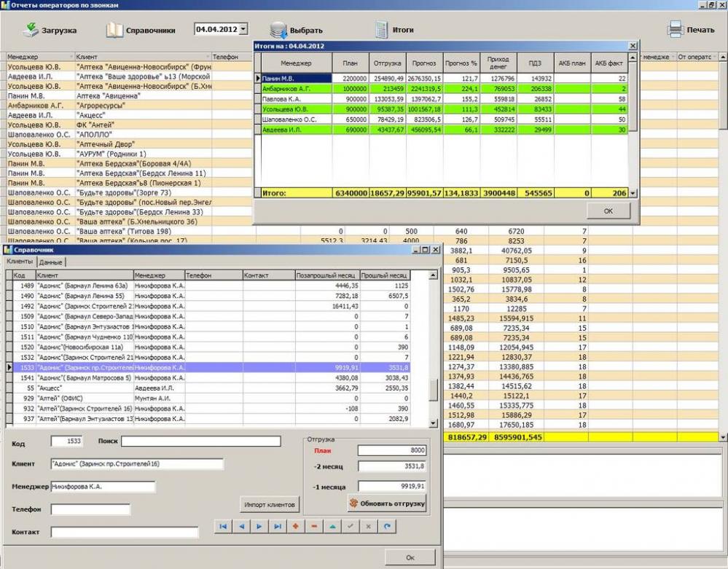The height and width of the screenshot is (569, 728).
Task: Click the Справочник client list scrollbar thumb
Action: pyautogui.click(x=433, y=391)
